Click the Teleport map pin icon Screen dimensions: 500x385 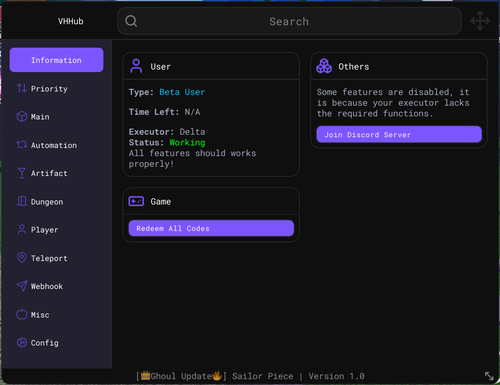tap(22, 258)
